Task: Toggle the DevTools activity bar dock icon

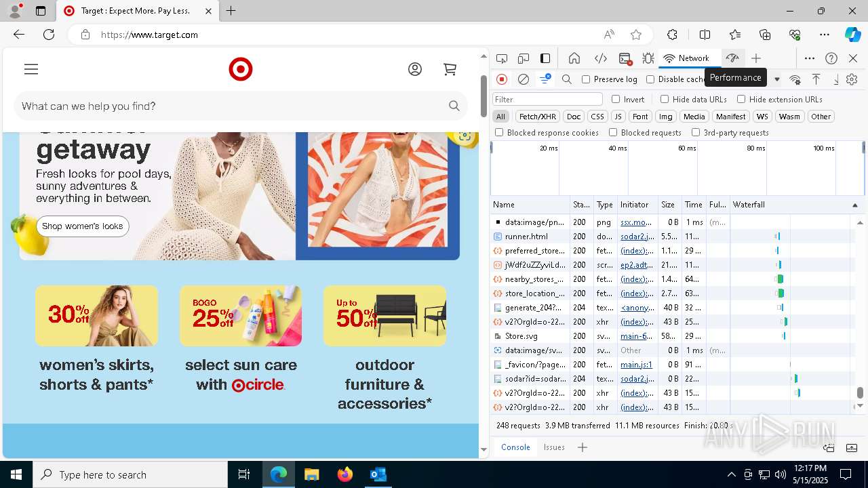Action: click(545, 58)
